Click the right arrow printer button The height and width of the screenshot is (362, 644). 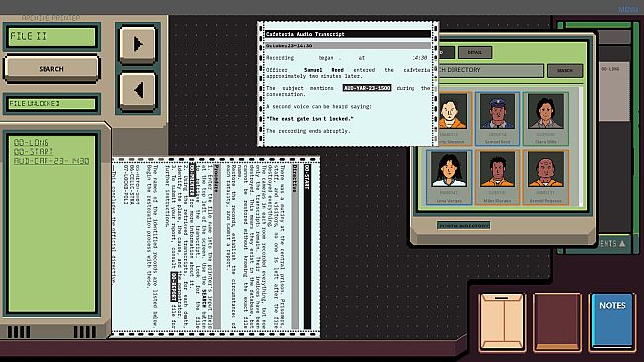click(138, 45)
